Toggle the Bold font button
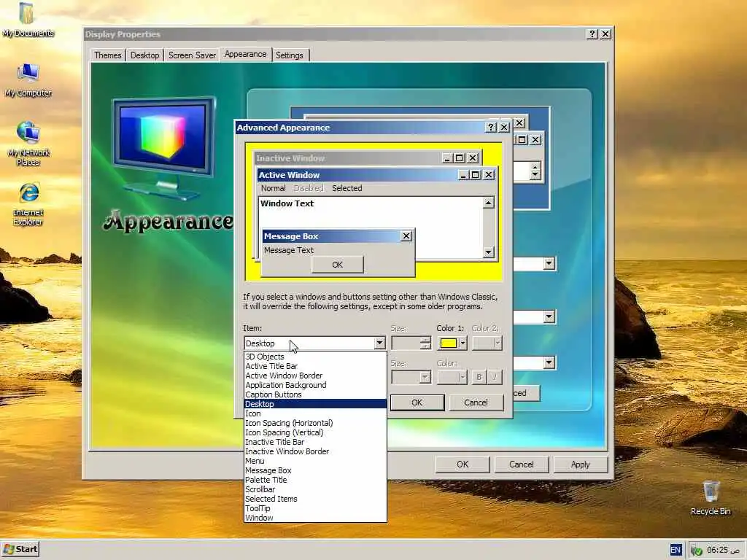 click(479, 377)
